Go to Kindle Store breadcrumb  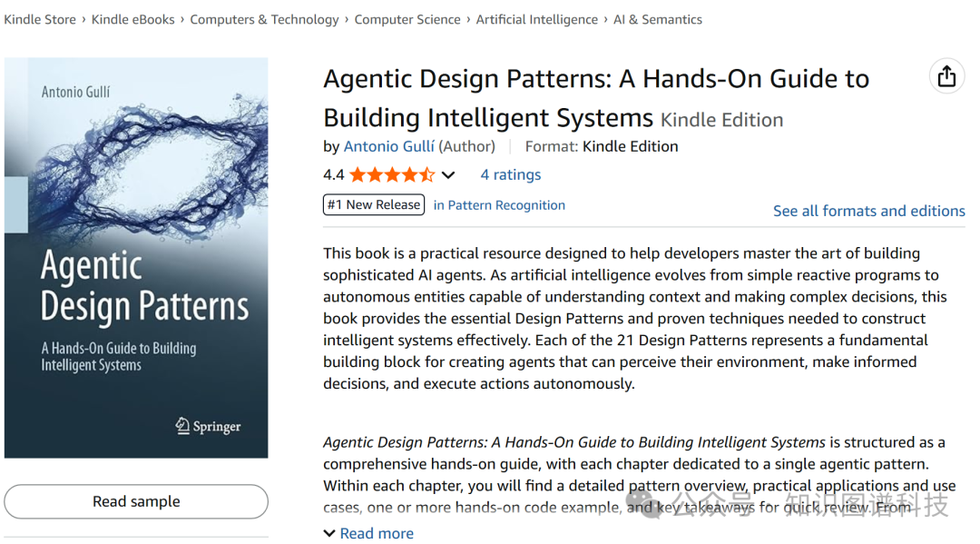click(x=40, y=19)
